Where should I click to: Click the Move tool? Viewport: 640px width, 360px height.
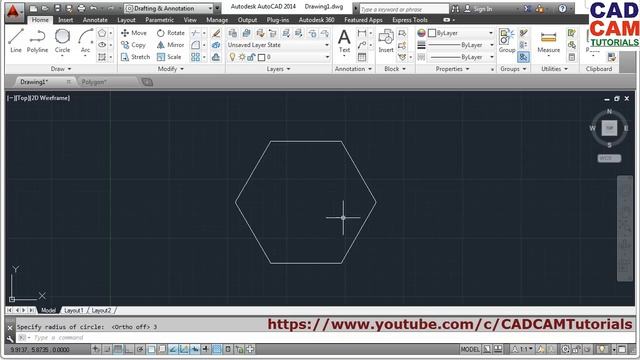point(134,33)
